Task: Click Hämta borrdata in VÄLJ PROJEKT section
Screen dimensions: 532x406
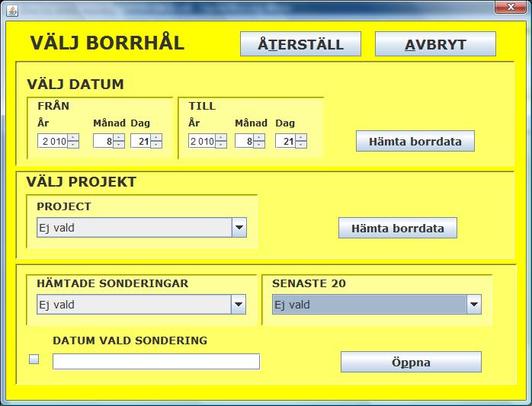Action: [x=398, y=228]
